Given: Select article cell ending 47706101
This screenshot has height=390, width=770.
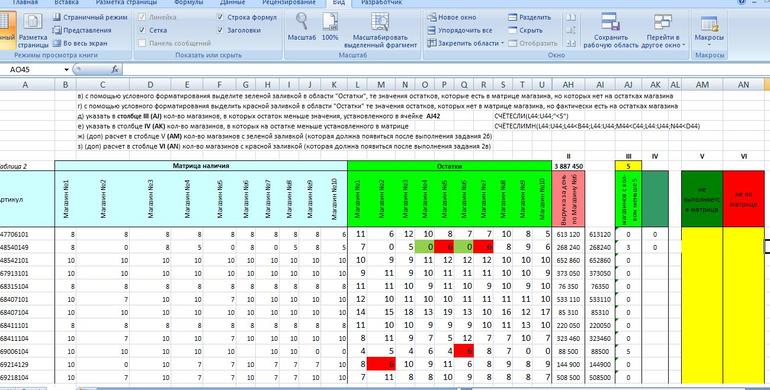Looking at the screenshot, I should click(27, 234).
